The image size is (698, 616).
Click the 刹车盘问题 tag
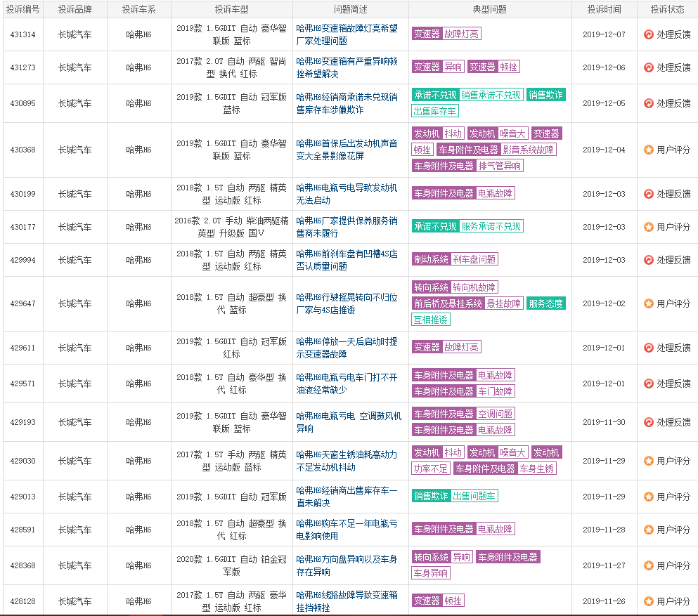click(x=474, y=259)
